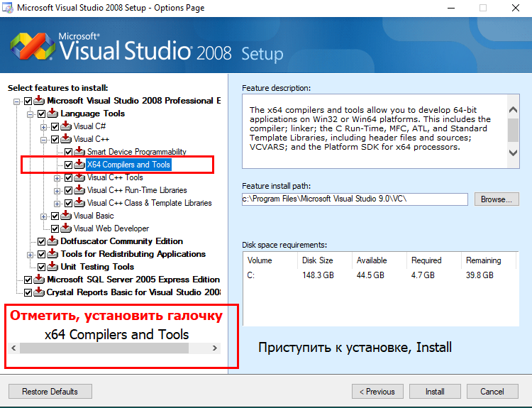Cancel the setup
The height and width of the screenshot is (408, 532).
pyautogui.click(x=492, y=392)
